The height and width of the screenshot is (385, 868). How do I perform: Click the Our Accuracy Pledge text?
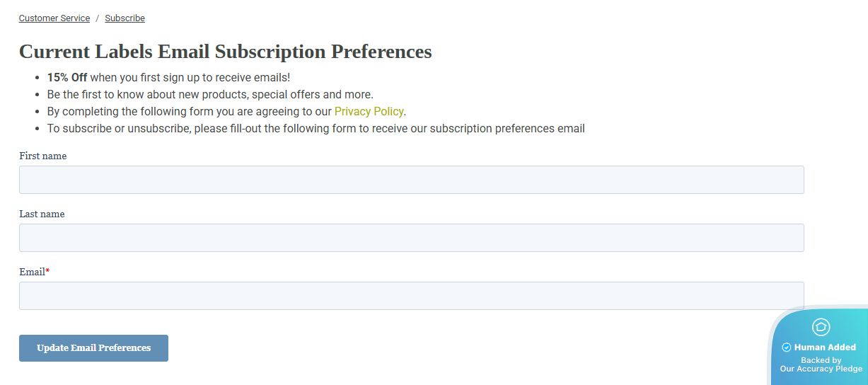pos(821,369)
